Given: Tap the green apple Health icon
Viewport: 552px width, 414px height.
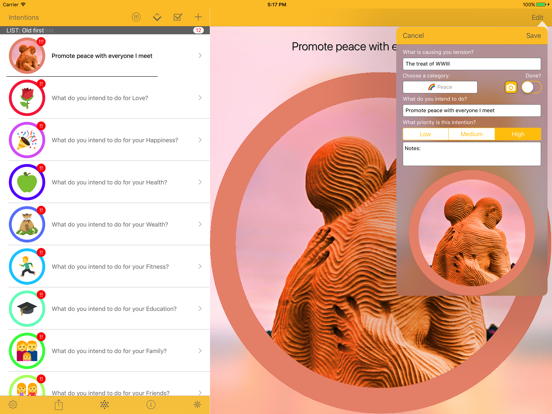Looking at the screenshot, I should coord(27,182).
